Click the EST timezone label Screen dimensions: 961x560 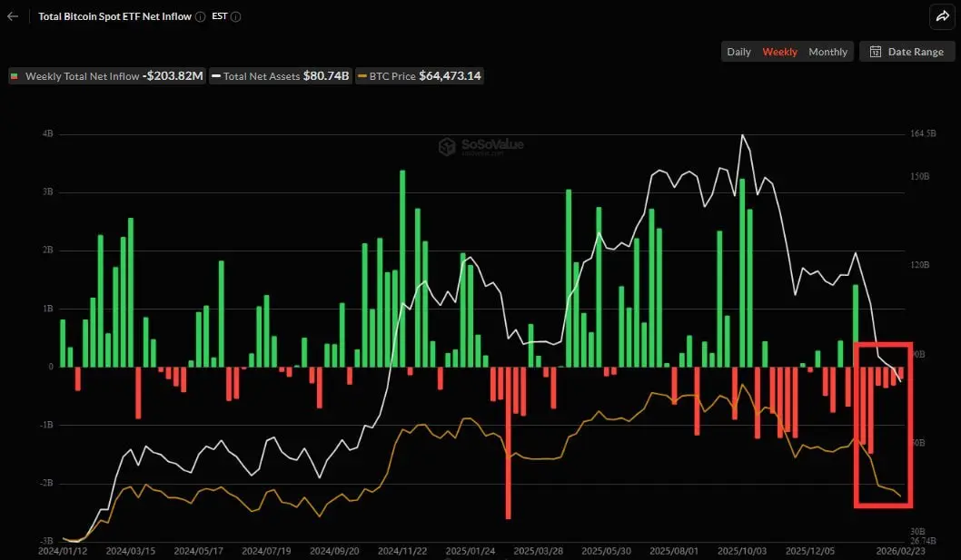[220, 16]
